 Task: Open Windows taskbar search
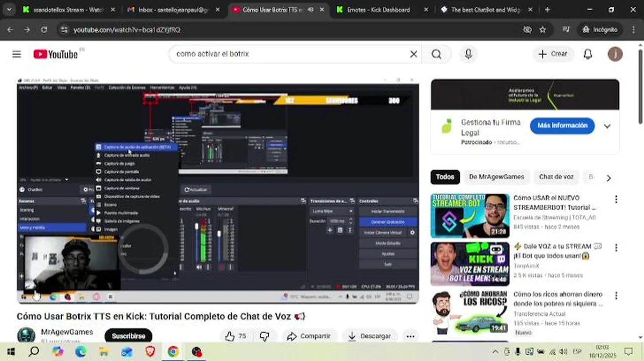coord(34,351)
